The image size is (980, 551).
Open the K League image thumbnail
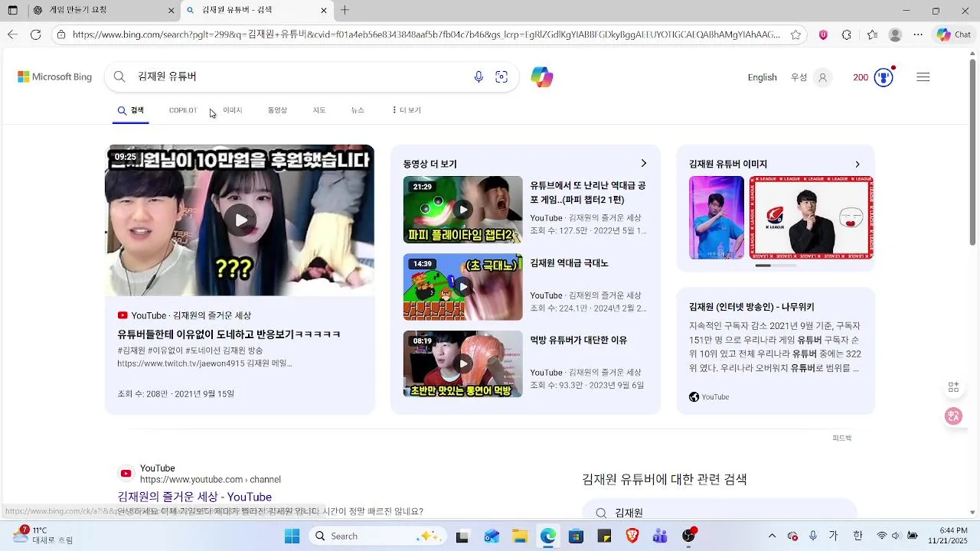point(811,217)
